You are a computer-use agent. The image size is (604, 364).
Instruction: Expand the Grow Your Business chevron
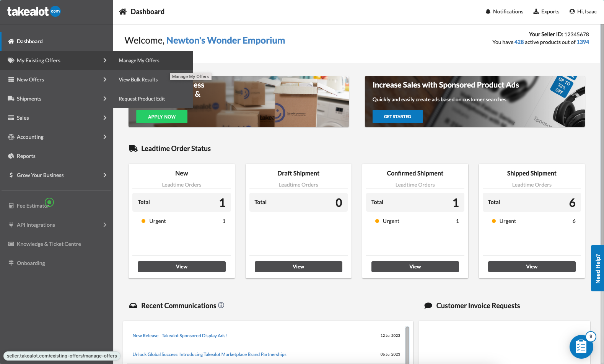click(105, 175)
